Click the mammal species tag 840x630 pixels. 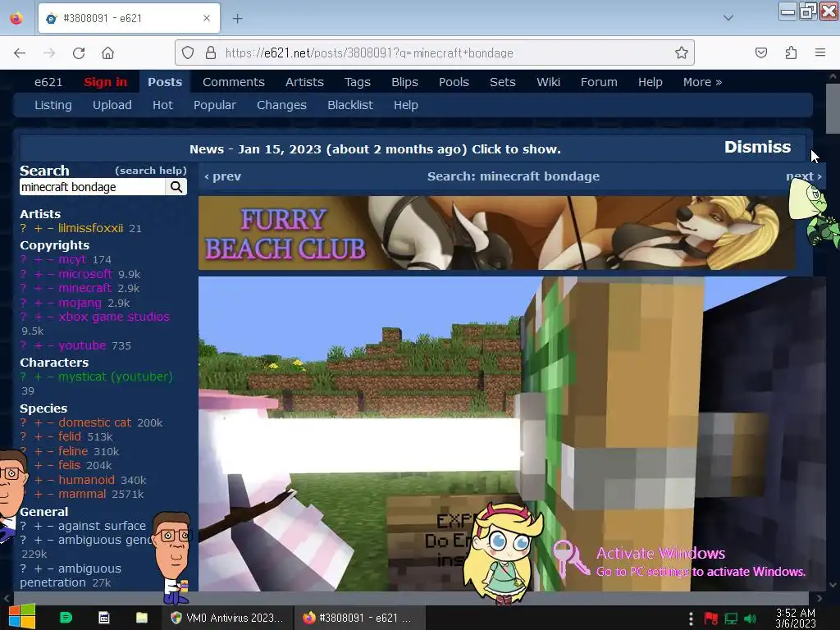pyautogui.click(x=82, y=494)
